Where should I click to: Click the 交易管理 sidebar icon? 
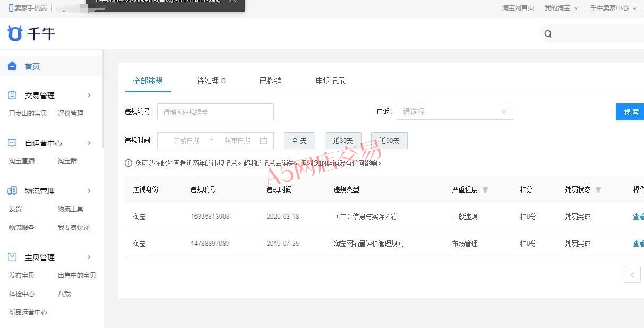click(13, 95)
